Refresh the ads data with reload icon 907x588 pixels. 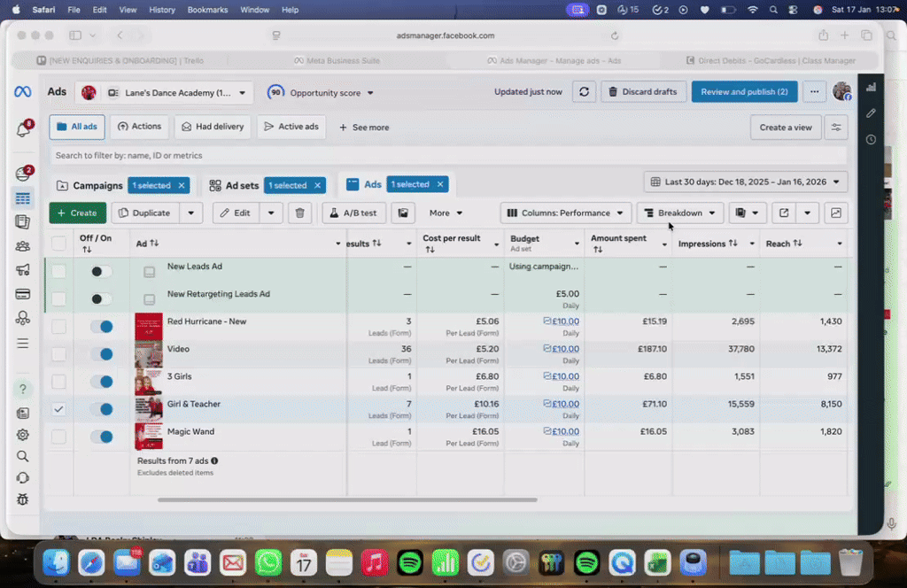585,92
